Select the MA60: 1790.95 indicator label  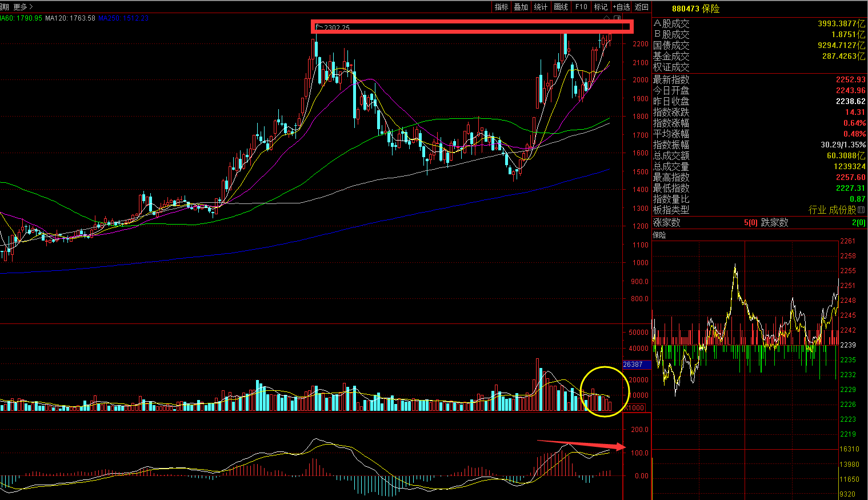21,18
